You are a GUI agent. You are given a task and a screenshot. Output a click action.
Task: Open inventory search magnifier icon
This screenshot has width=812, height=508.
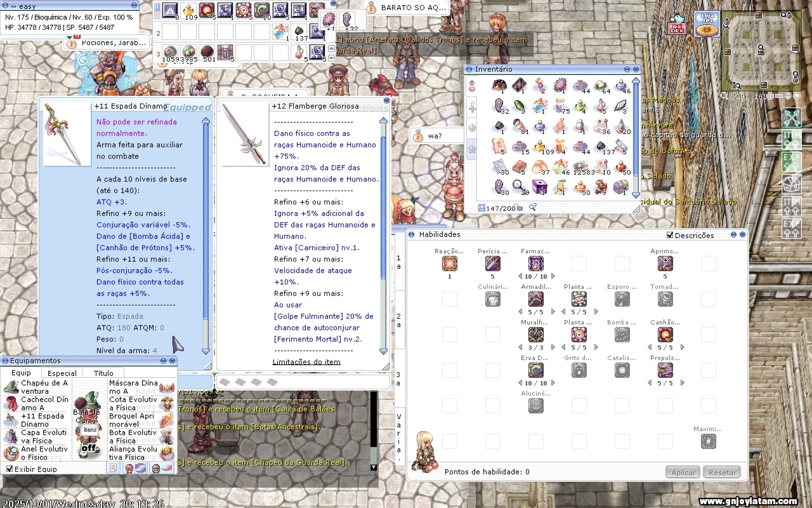533,208
